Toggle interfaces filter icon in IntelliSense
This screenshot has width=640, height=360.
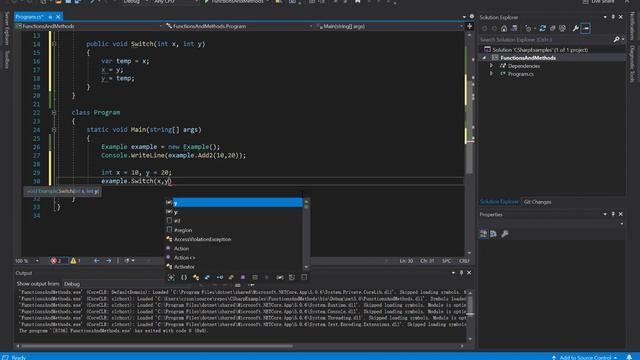click(x=220, y=278)
